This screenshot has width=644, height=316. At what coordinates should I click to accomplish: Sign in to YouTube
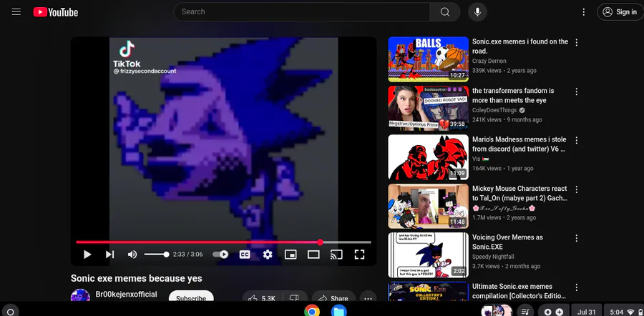tap(620, 12)
